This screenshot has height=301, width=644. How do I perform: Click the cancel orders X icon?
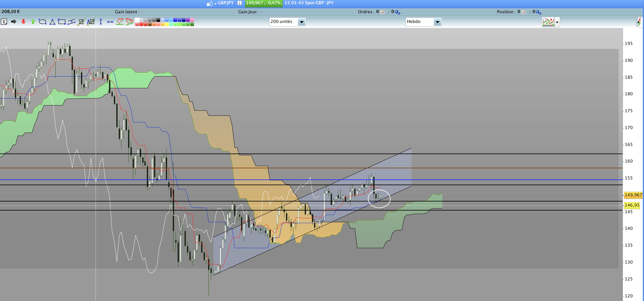pyautogui.click(x=382, y=12)
